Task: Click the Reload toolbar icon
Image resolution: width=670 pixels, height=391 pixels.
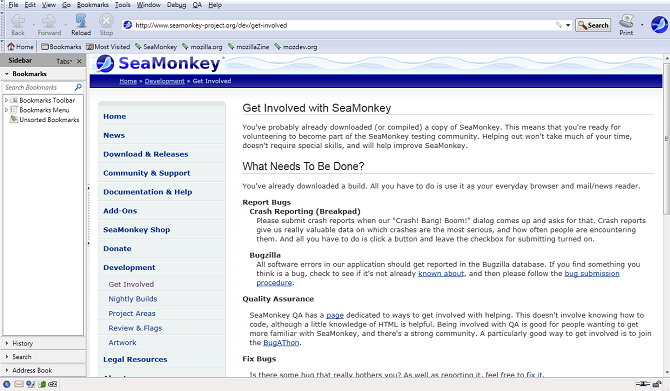Action: coord(81,25)
